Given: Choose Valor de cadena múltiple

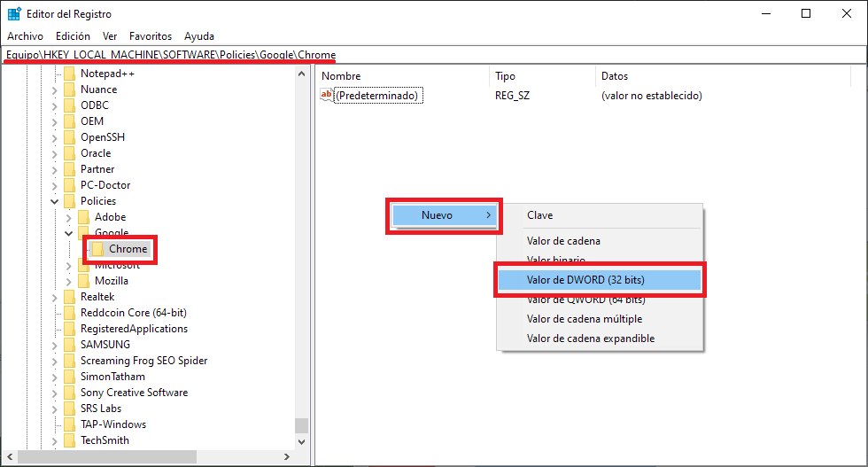Looking at the screenshot, I should pos(585,319).
